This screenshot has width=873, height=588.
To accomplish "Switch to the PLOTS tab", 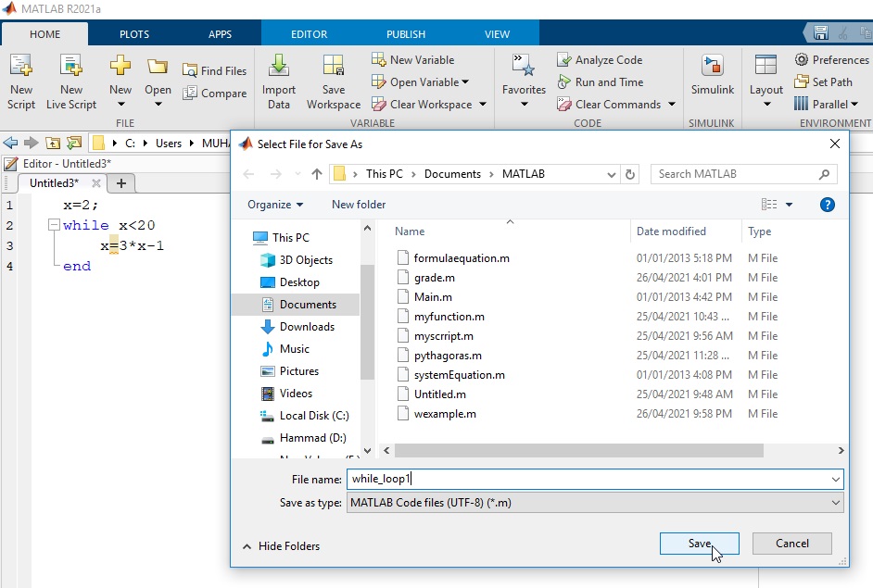I will click(134, 34).
